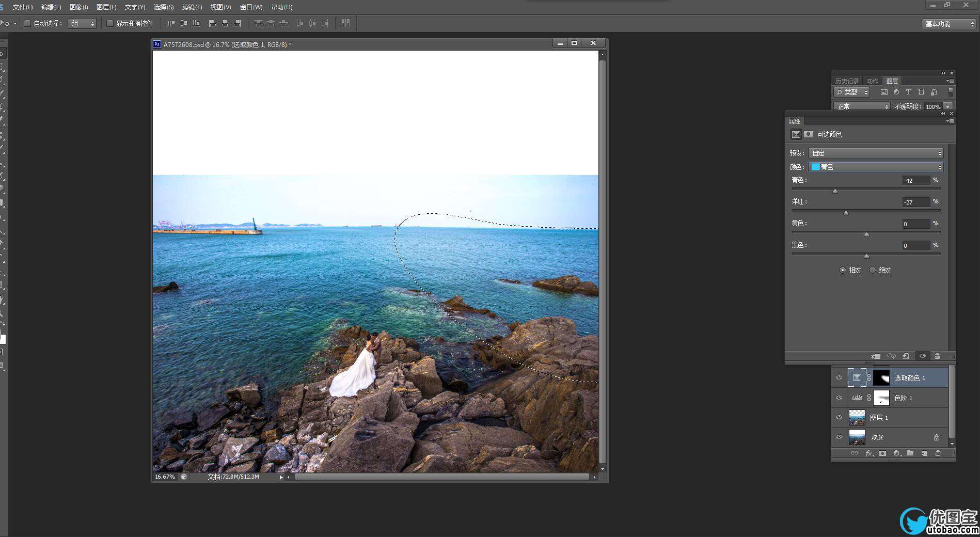Open the 预设 dropdown showing 自定
Viewport: 980px width, 537px height.
[876, 153]
